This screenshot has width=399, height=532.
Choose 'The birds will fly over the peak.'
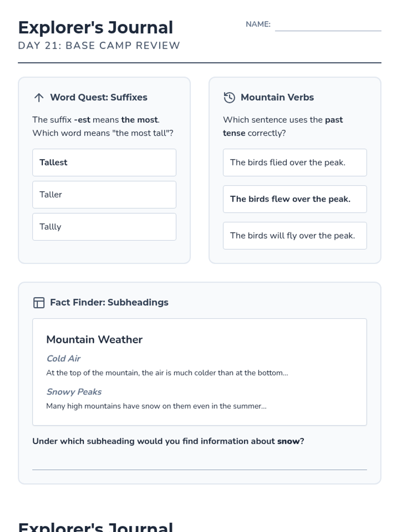295,236
